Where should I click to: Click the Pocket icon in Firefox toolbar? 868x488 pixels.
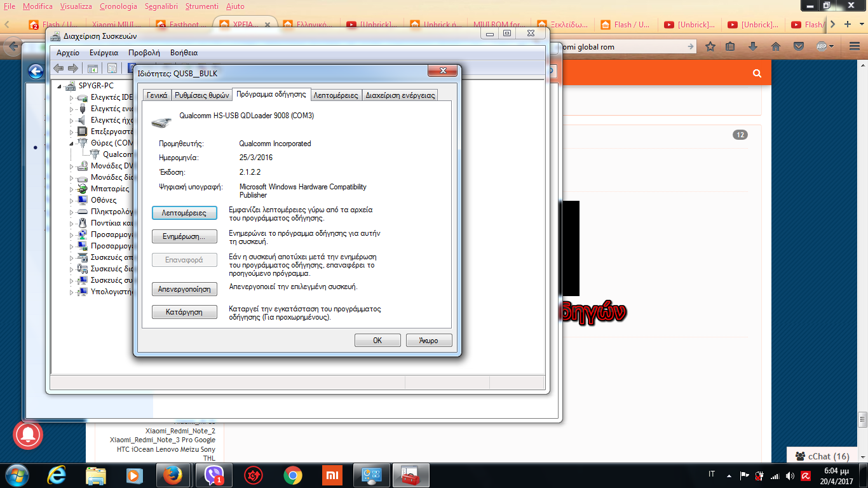click(799, 46)
